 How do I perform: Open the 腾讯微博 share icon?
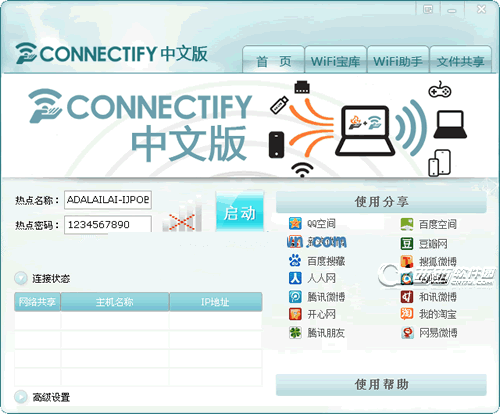click(295, 296)
